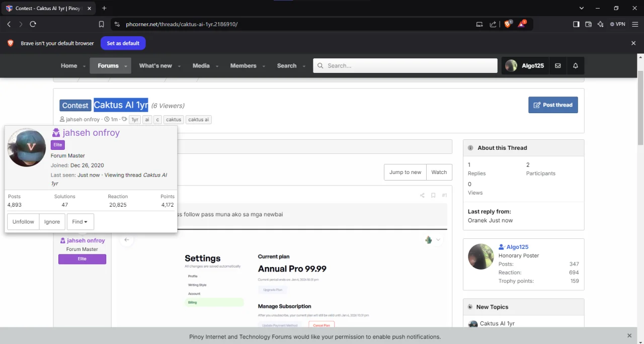
Task: Click the Unfollow button in the user card
Action: pos(23,222)
